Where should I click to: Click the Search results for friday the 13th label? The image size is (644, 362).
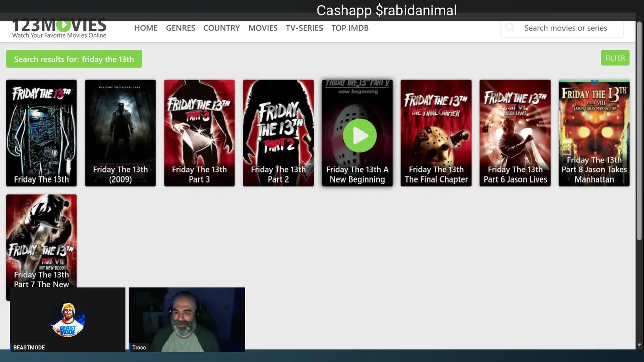click(x=74, y=59)
